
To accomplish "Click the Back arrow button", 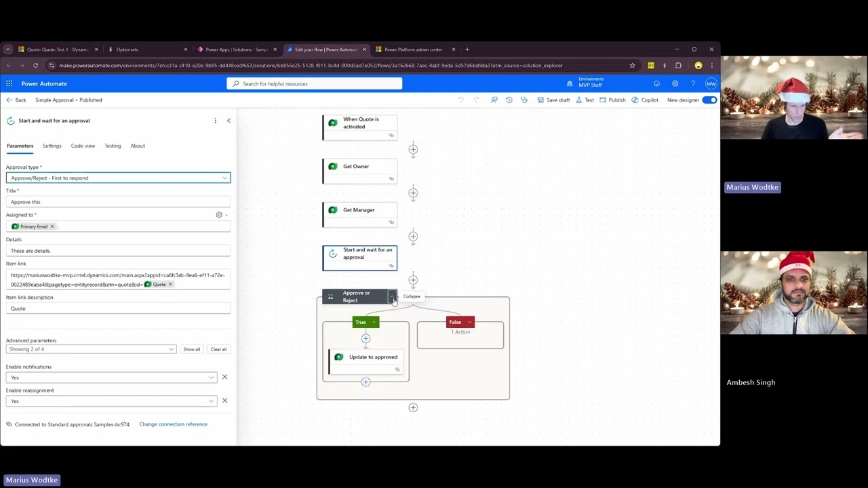I will tap(16, 100).
